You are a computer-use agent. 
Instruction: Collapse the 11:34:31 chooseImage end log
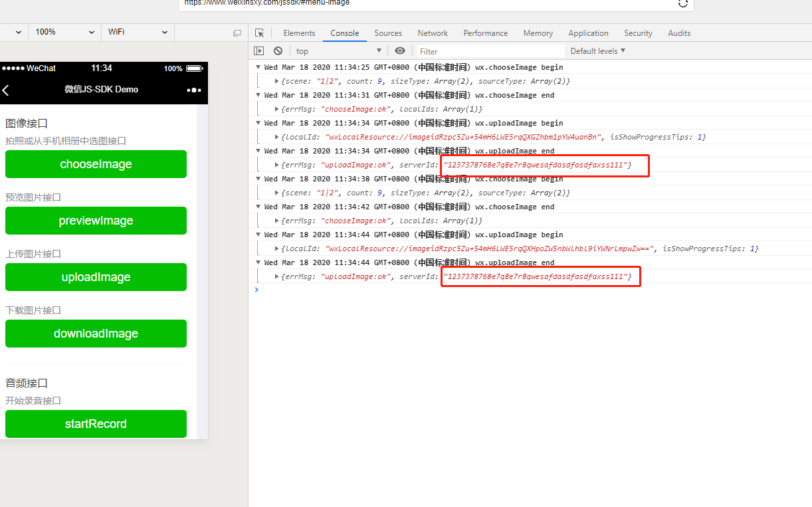point(258,95)
